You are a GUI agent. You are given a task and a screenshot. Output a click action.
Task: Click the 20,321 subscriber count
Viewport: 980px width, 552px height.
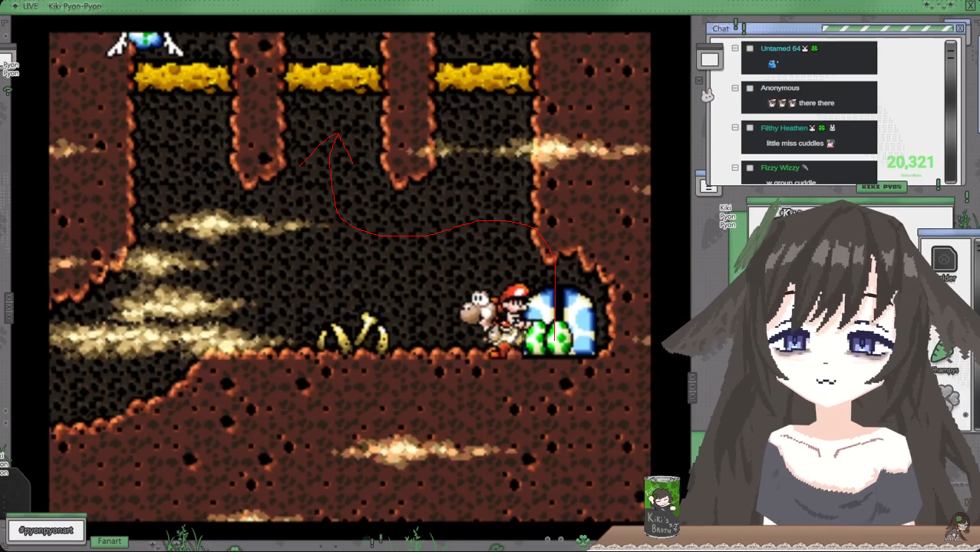point(910,163)
